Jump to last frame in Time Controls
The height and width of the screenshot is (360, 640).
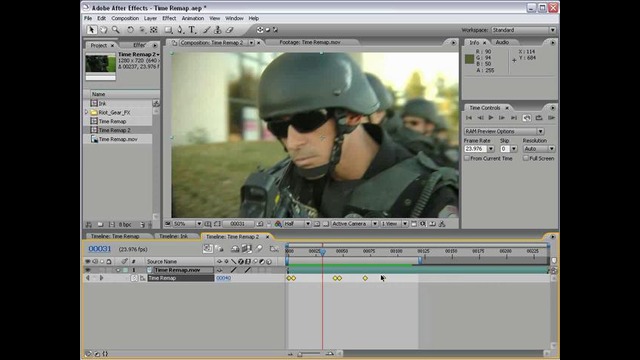tap(514, 118)
